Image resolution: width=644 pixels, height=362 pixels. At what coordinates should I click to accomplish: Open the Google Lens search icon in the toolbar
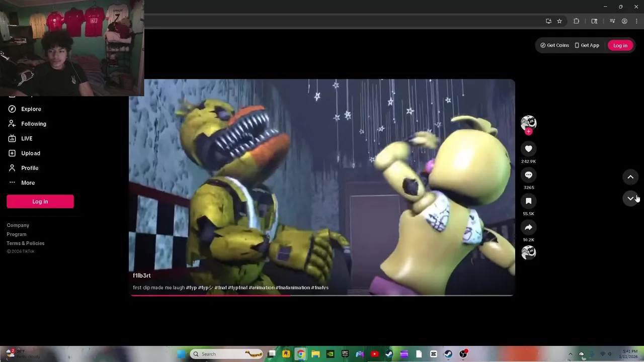click(594, 21)
